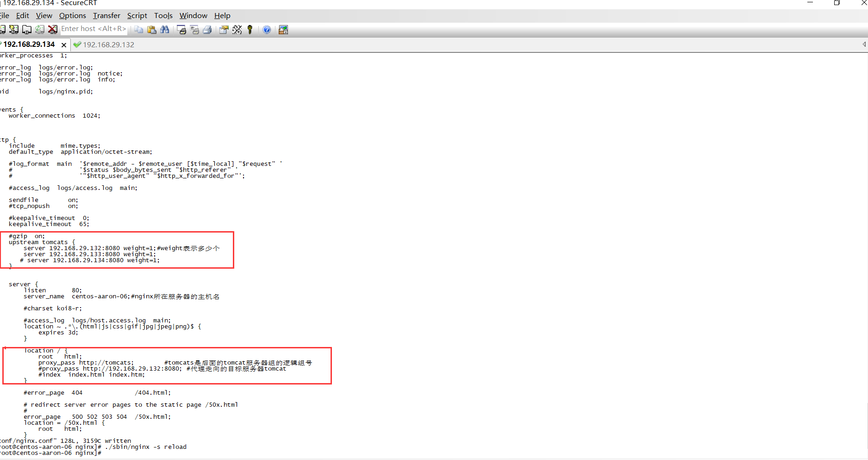Click the green Reconnect toolbar icon

(40, 30)
